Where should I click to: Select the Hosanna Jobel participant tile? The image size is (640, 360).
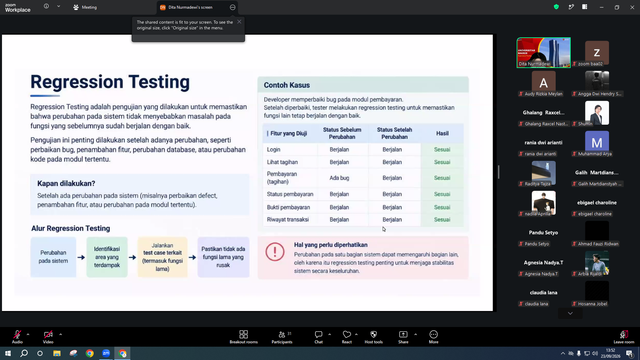coord(597,293)
